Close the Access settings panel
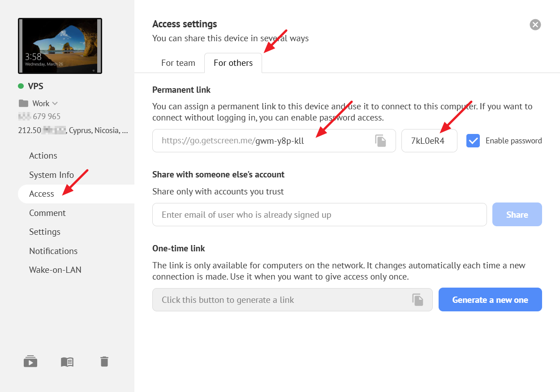 [535, 25]
